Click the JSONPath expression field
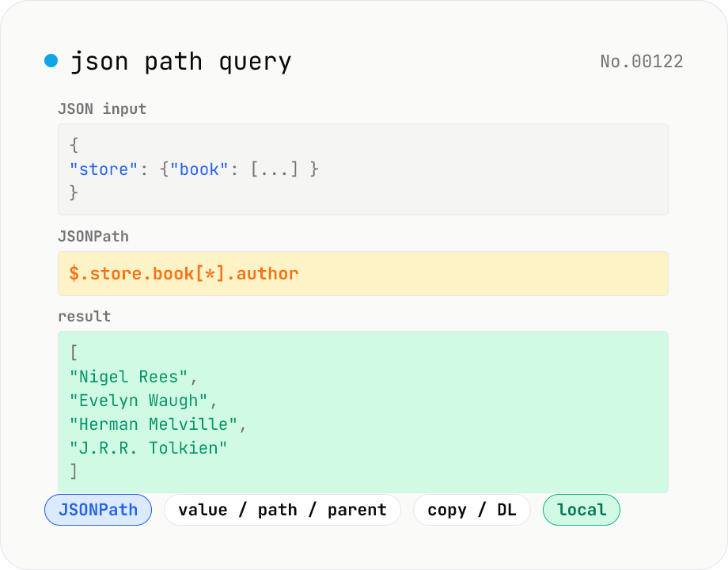728x570 pixels. [x=363, y=274]
